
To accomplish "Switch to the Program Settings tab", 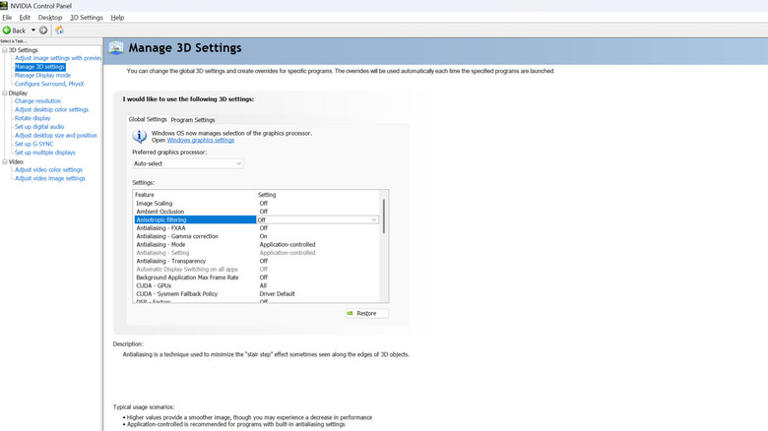I will (x=193, y=120).
